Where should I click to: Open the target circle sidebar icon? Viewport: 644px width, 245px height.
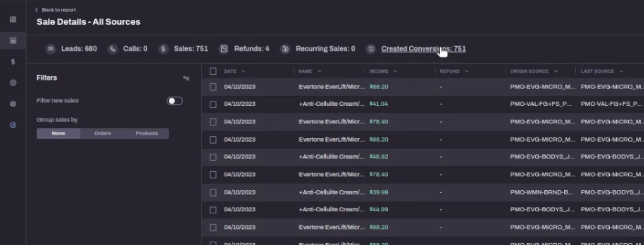pyautogui.click(x=13, y=83)
